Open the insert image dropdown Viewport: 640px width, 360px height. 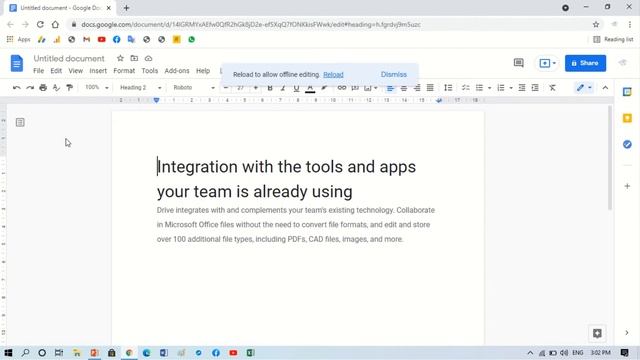pyautogui.click(x=371, y=88)
